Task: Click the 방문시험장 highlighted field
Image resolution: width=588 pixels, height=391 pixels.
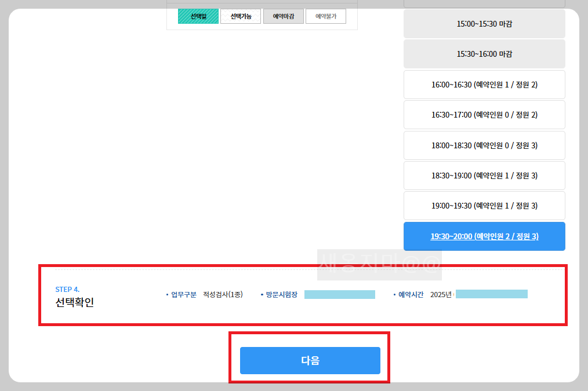Action: coord(340,294)
